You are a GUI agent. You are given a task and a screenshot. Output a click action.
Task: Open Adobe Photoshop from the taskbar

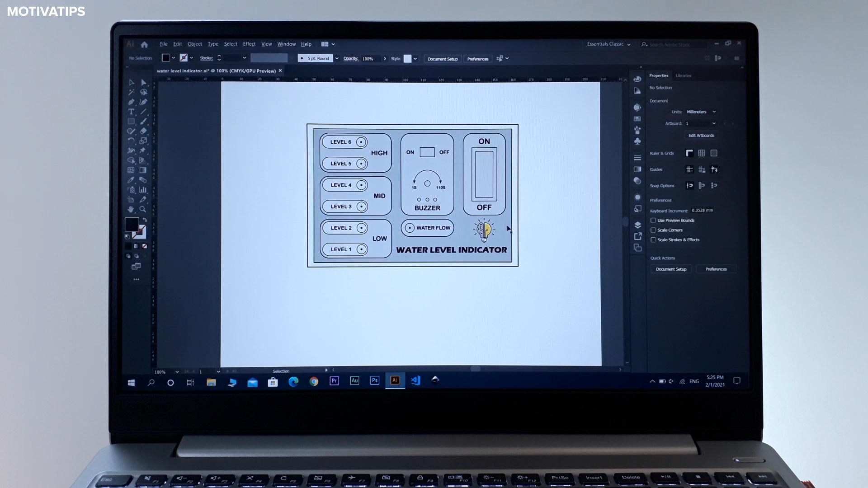pyautogui.click(x=374, y=381)
